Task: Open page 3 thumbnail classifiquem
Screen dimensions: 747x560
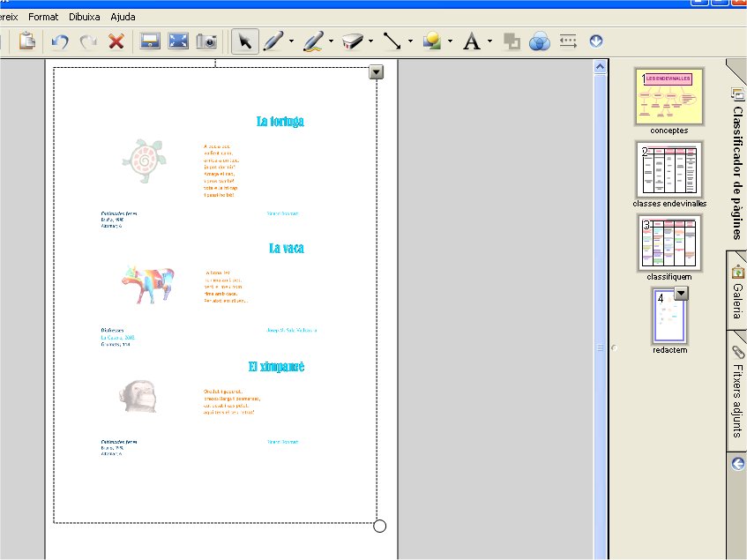Action: point(669,243)
